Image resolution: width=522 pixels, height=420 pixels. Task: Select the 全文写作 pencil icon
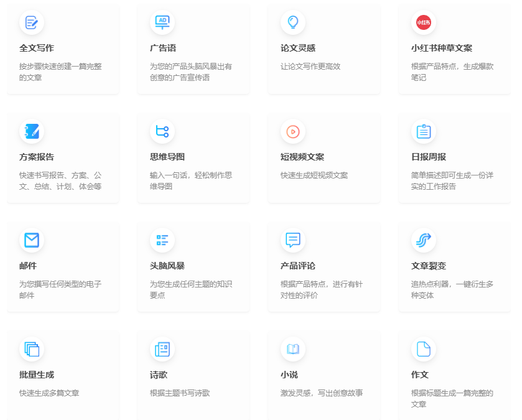click(32, 22)
